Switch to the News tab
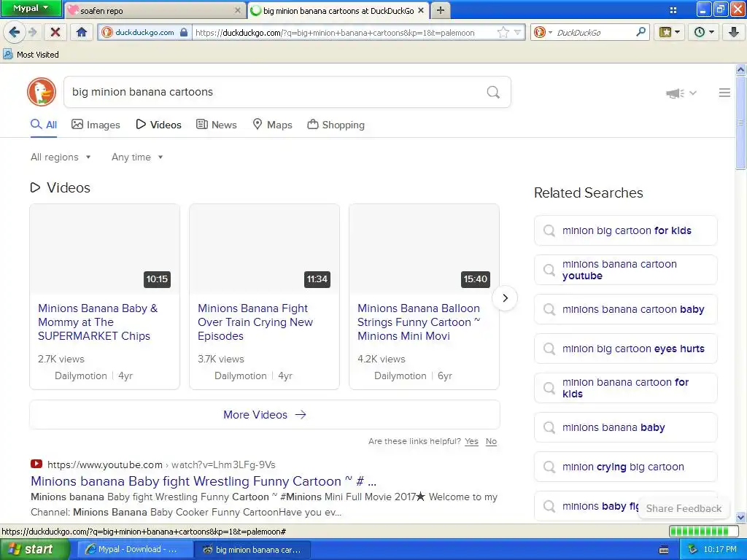747x560 pixels. point(217,125)
